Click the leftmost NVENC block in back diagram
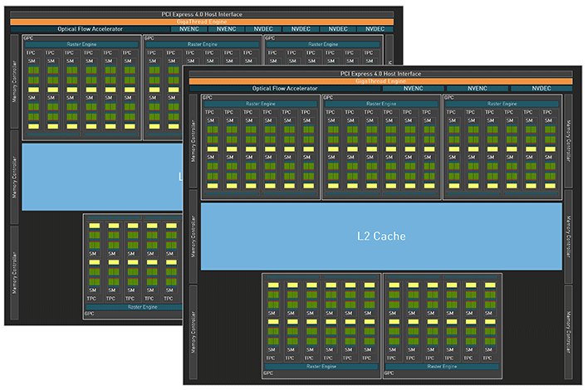The width and height of the screenshot is (588, 390). 190,29
